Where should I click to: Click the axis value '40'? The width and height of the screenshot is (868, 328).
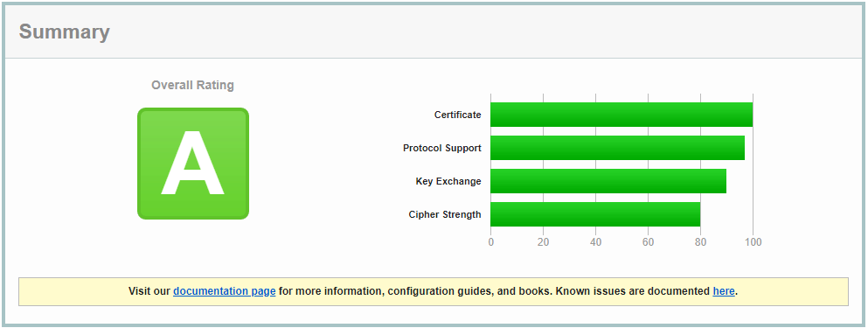(x=595, y=242)
